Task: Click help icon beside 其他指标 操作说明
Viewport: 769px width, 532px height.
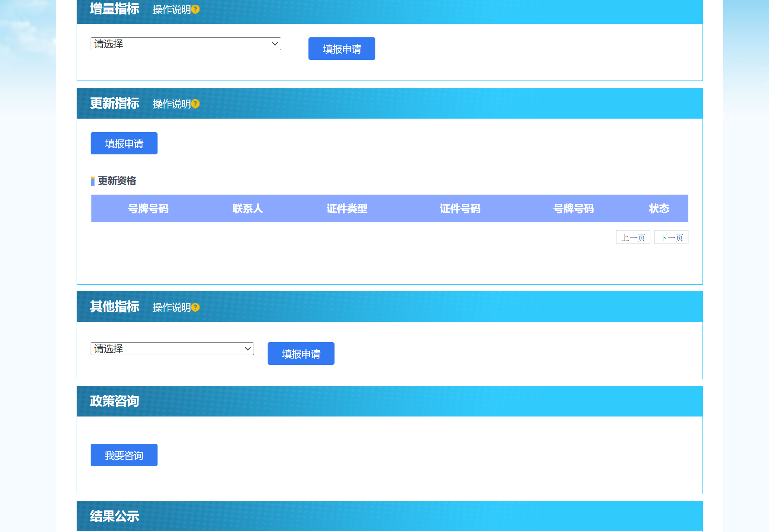Action: tap(196, 307)
